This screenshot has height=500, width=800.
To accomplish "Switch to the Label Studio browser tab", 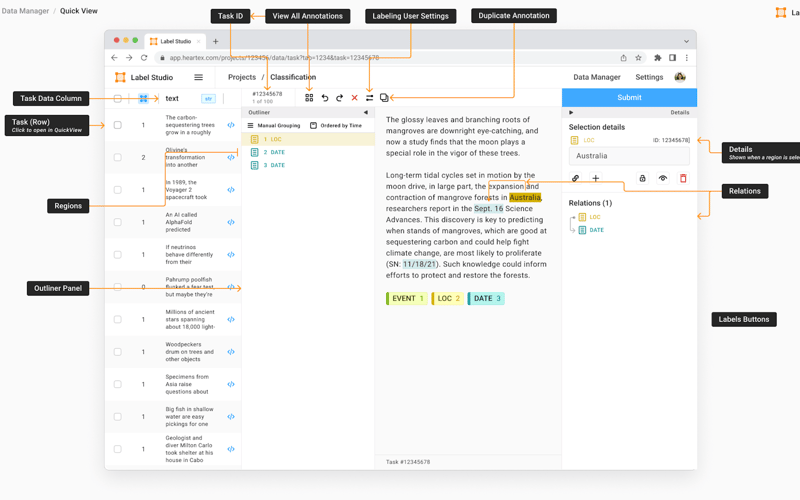I will (175, 41).
